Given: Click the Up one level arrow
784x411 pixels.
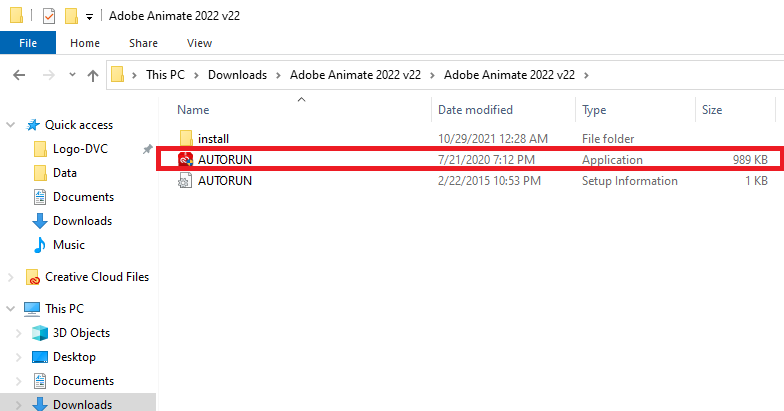Looking at the screenshot, I should [x=92, y=75].
